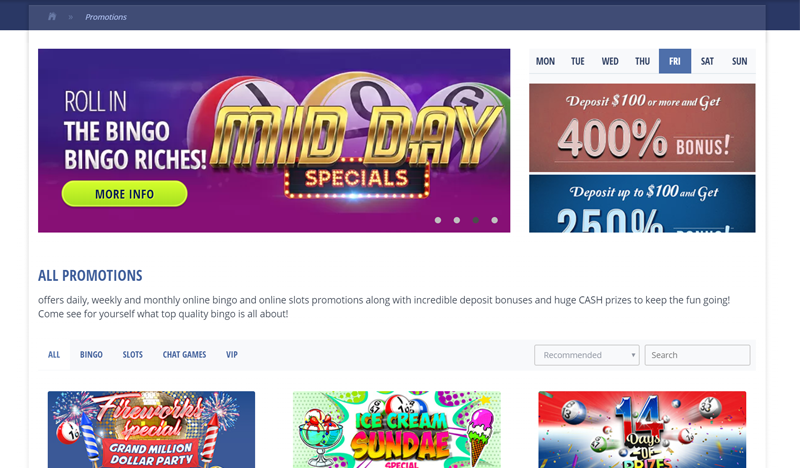Select the first carousel dot
The image size is (800, 468).
438,220
